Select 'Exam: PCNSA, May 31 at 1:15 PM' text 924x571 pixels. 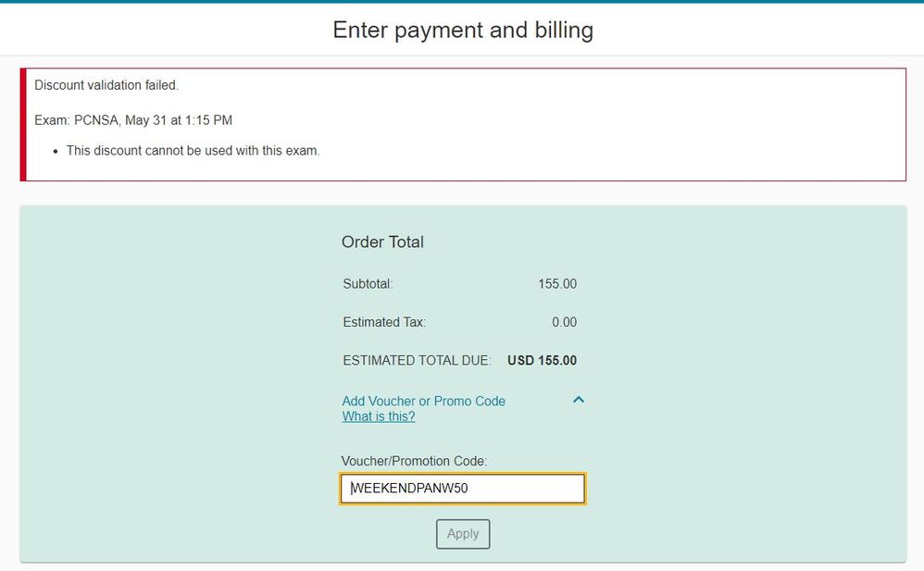(x=133, y=120)
